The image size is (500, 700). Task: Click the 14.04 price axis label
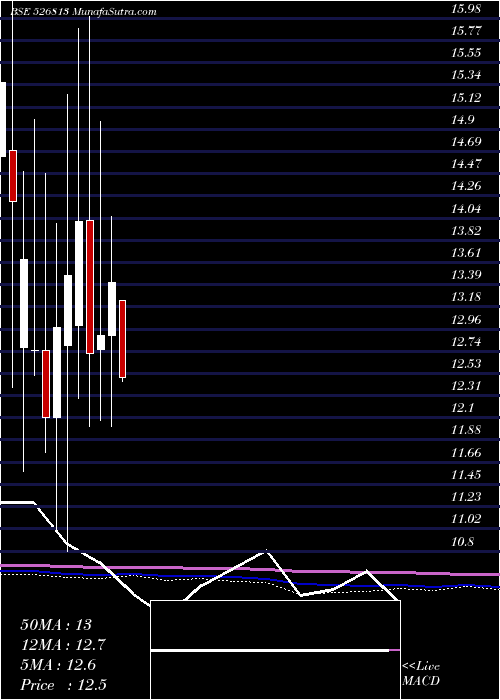[x=466, y=208]
